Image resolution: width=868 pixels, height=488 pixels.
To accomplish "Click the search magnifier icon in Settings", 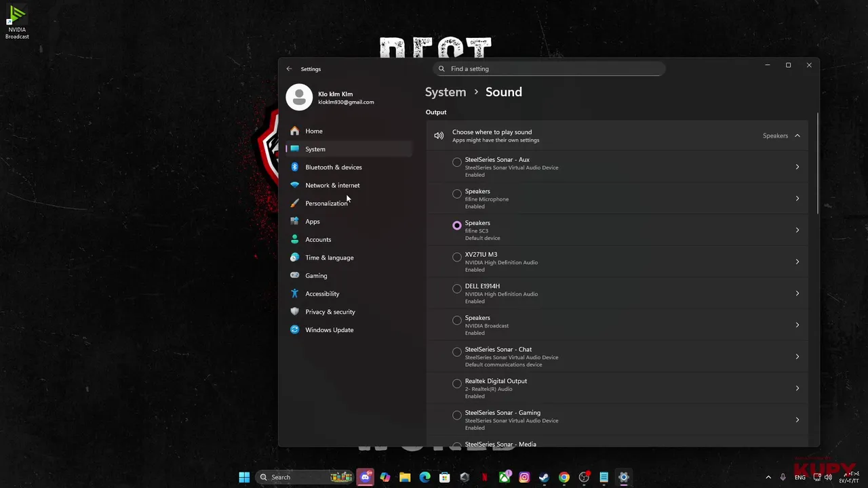I will pos(441,68).
